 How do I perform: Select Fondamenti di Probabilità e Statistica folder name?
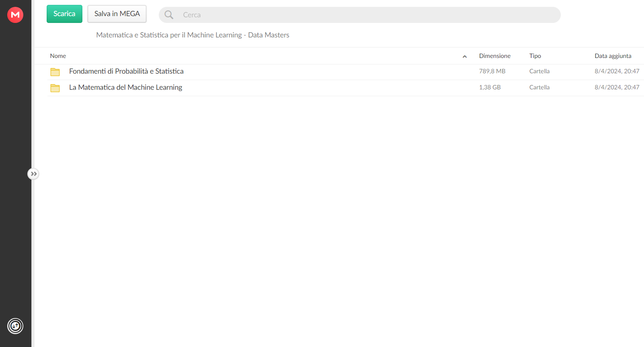point(126,71)
